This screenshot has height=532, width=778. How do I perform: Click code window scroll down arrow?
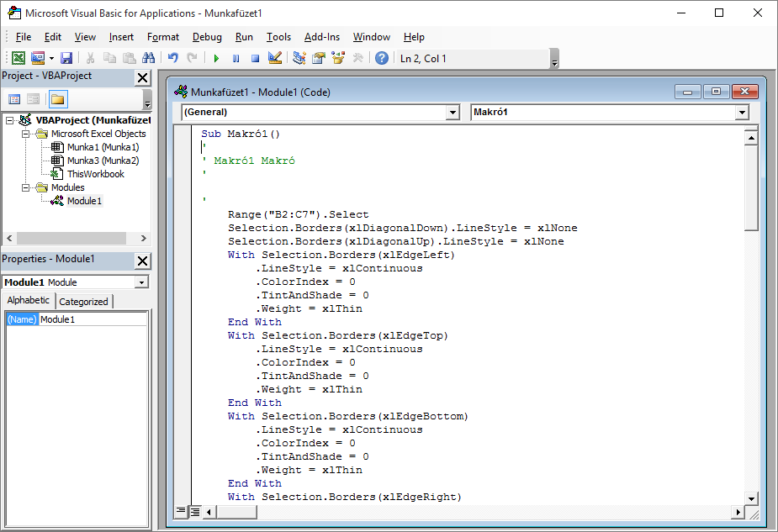[751, 498]
